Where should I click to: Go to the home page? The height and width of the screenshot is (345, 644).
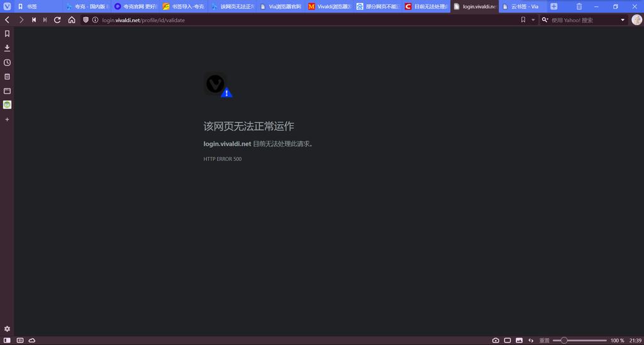click(72, 19)
